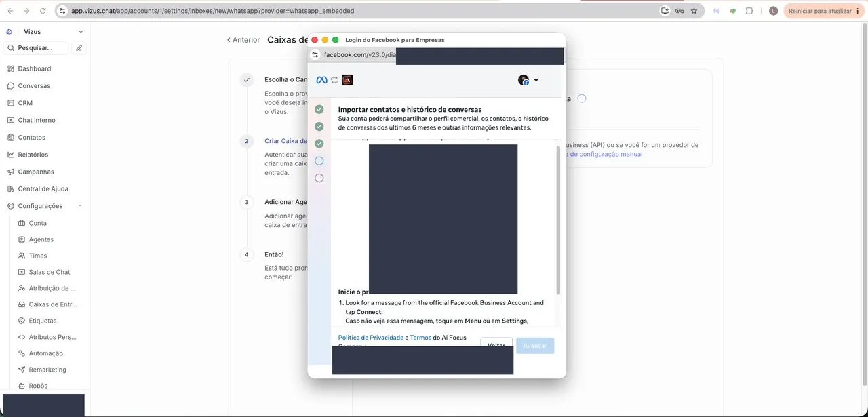
Task: Select the fourth empty step circle in popup
Action: pyautogui.click(x=319, y=161)
